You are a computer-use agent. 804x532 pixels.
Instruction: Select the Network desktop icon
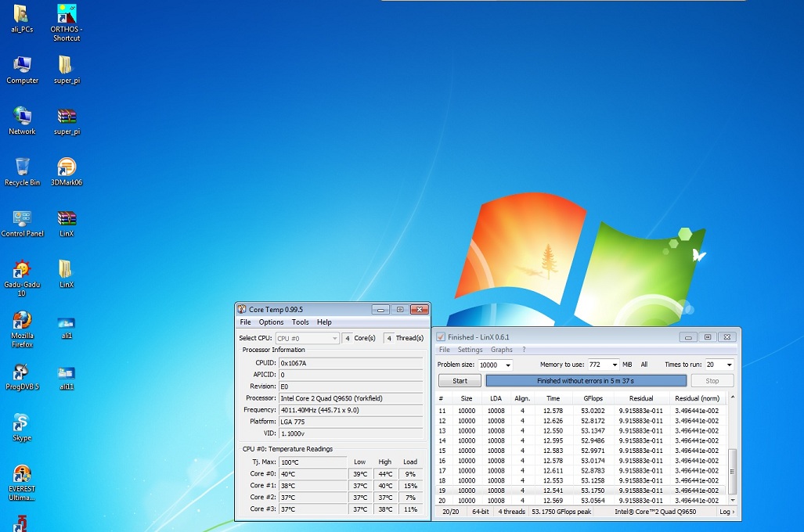(22, 121)
